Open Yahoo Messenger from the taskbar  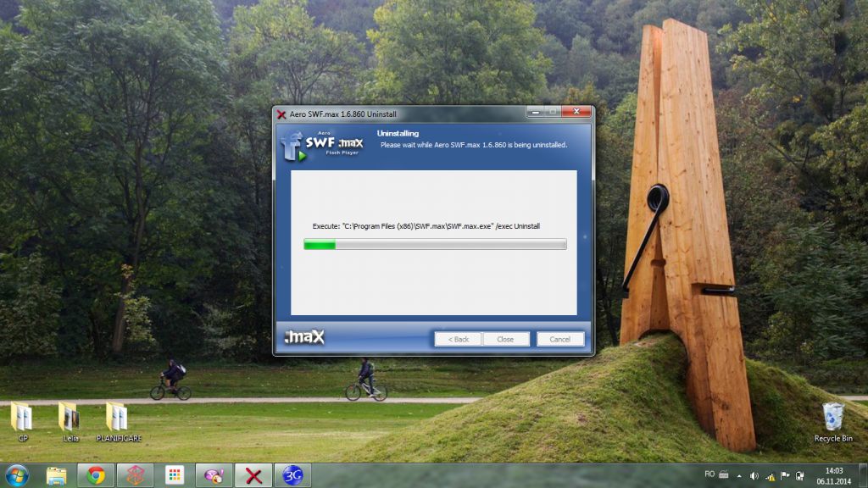[x=214, y=476]
